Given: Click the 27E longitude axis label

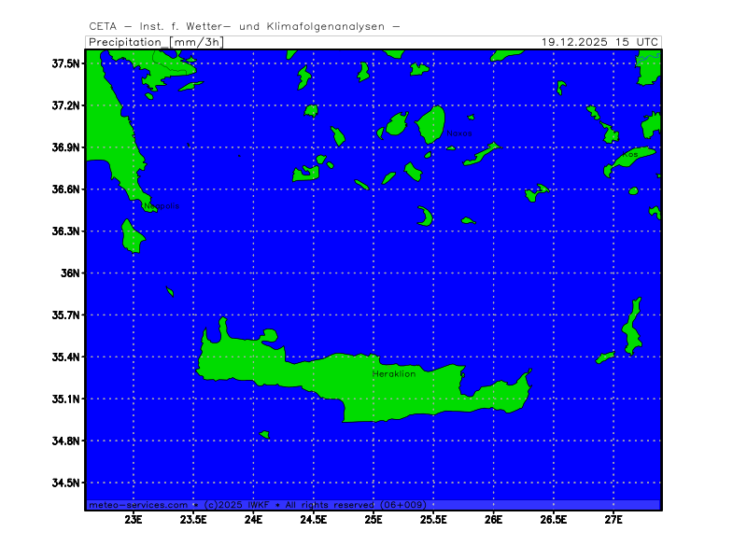Looking at the screenshot, I should pyautogui.click(x=613, y=519).
